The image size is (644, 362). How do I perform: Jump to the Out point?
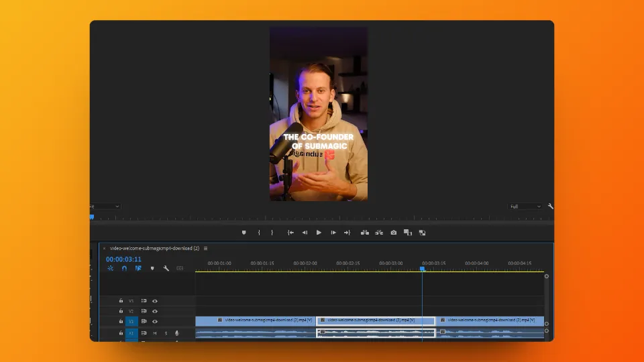click(347, 233)
